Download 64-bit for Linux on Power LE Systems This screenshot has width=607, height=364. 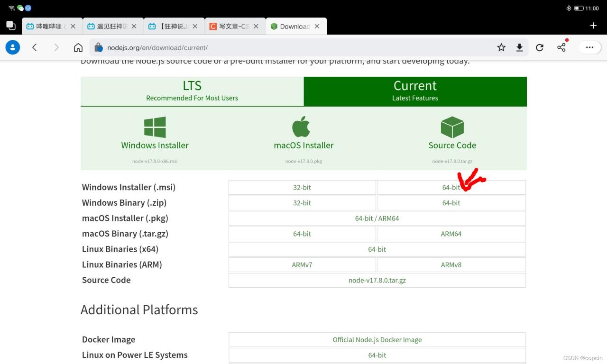click(x=377, y=355)
